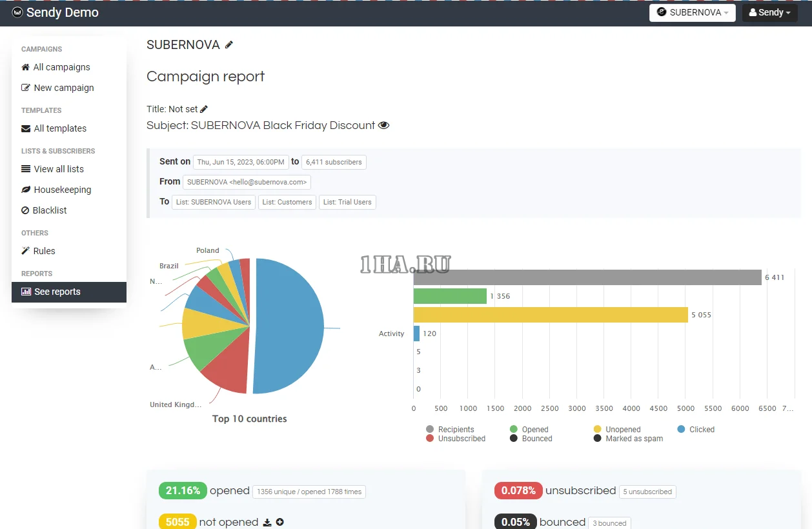Open New campaign page

coord(63,88)
